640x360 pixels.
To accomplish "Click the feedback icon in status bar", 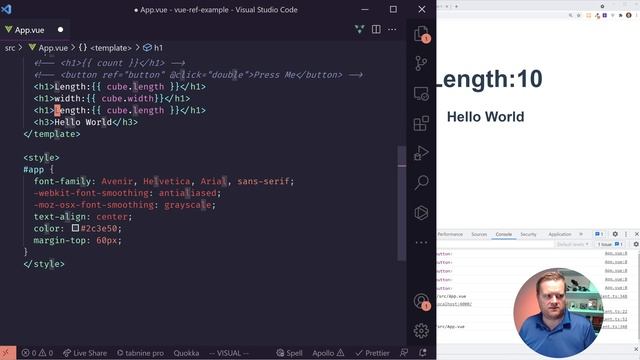I will [x=404, y=353].
